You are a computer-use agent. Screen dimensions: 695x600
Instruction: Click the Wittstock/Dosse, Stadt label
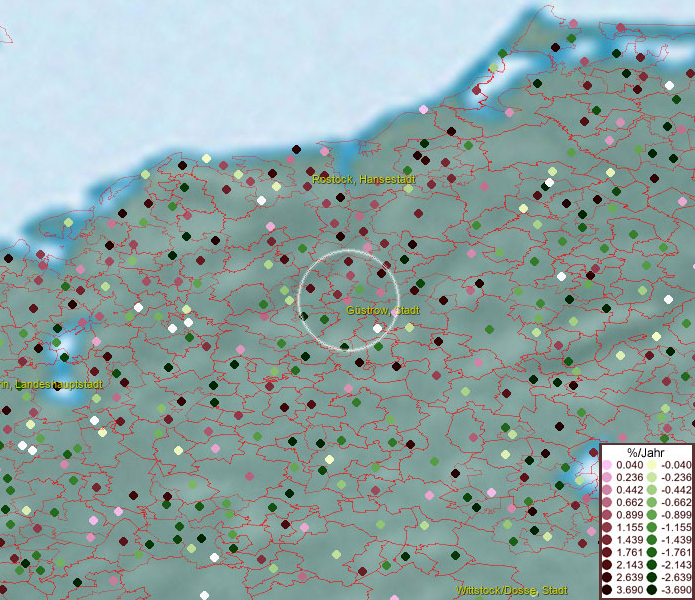(x=513, y=590)
